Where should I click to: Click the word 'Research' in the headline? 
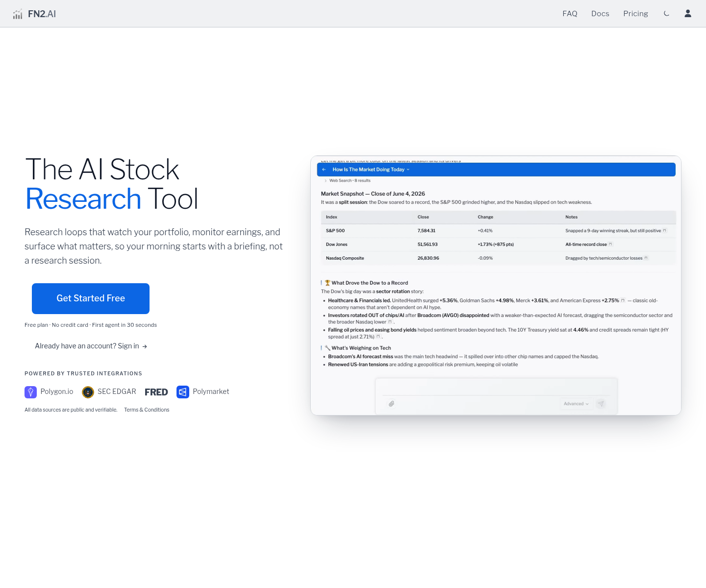point(83,199)
